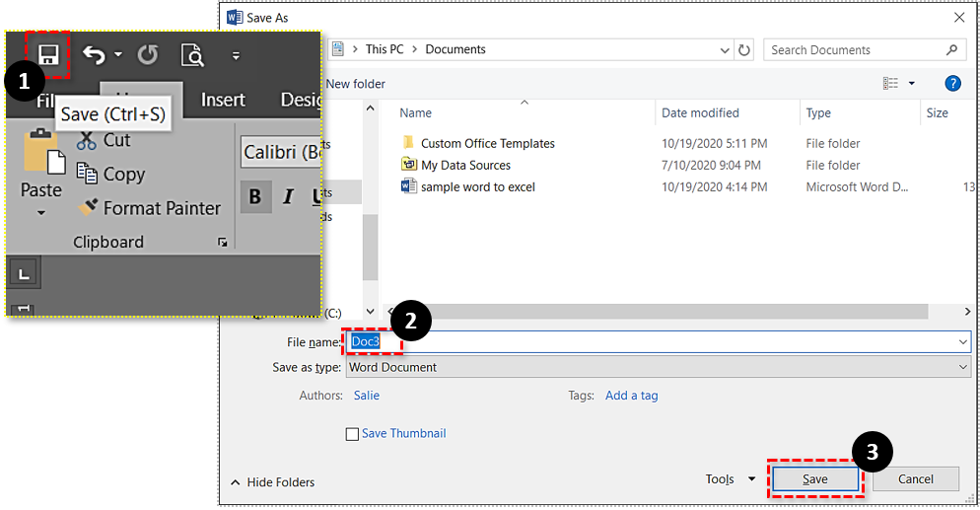Open the Clipboard pane launcher
This screenshot has width=980, height=510.
223,243
